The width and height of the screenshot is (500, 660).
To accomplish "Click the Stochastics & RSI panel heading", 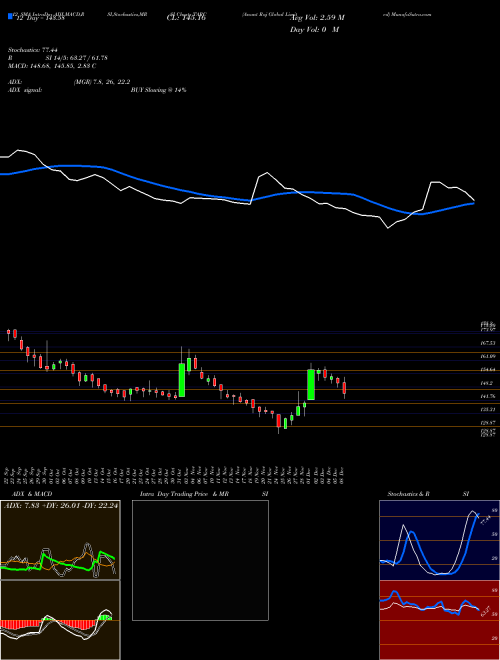I will (x=428, y=494).
